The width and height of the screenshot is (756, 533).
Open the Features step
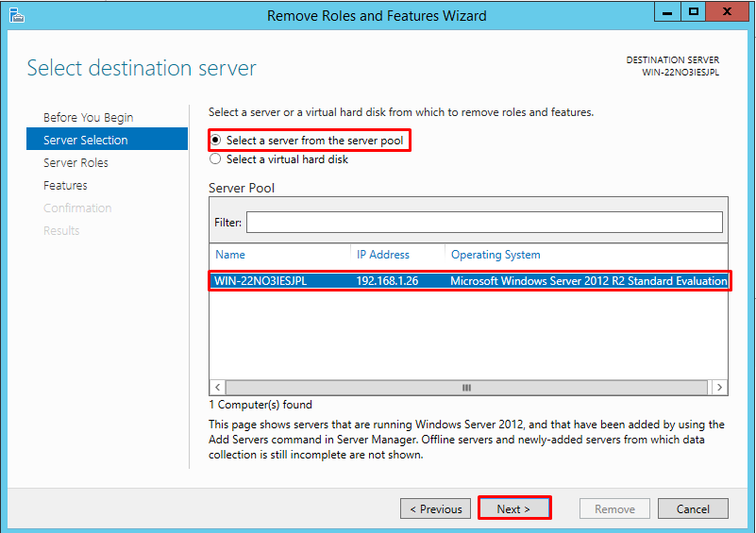(65, 186)
